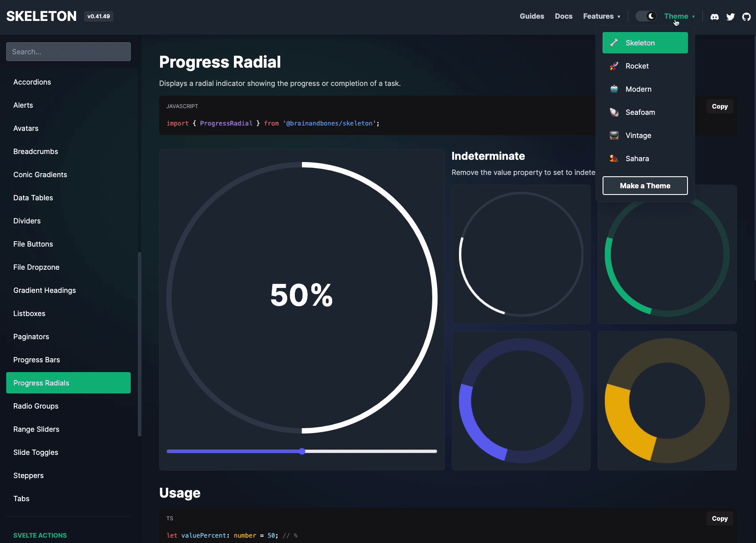Select the Sahara theme option
The width and height of the screenshot is (756, 543).
[645, 158]
